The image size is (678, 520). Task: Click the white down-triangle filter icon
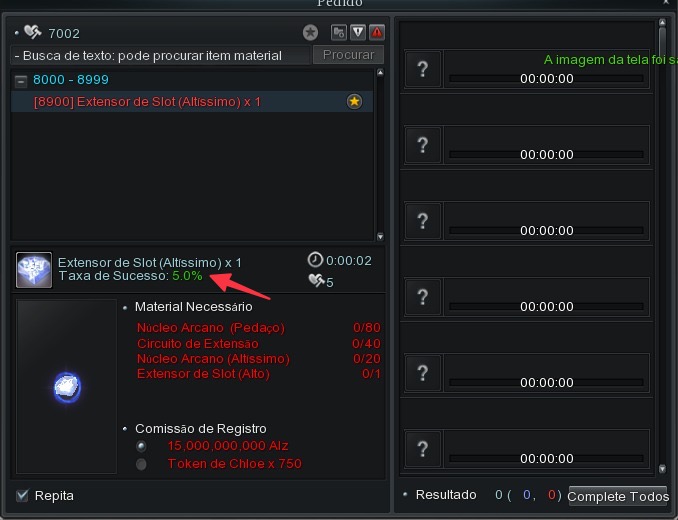358,32
